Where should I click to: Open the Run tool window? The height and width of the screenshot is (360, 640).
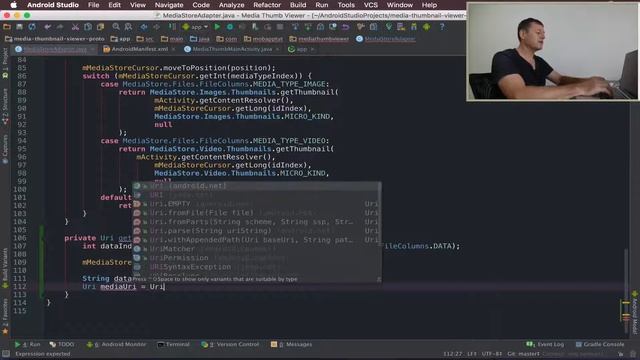coord(28,344)
